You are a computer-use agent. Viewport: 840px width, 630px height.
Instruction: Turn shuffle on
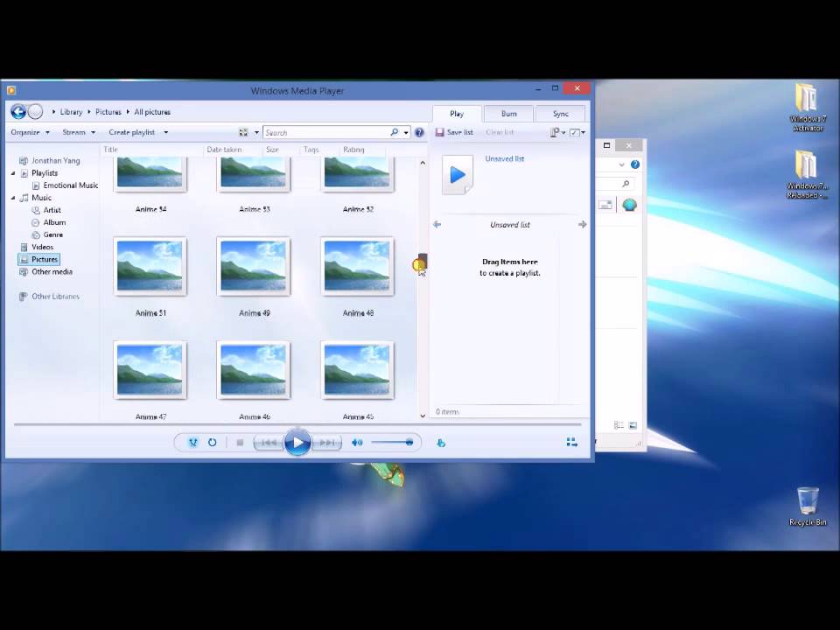[x=193, y=443]
